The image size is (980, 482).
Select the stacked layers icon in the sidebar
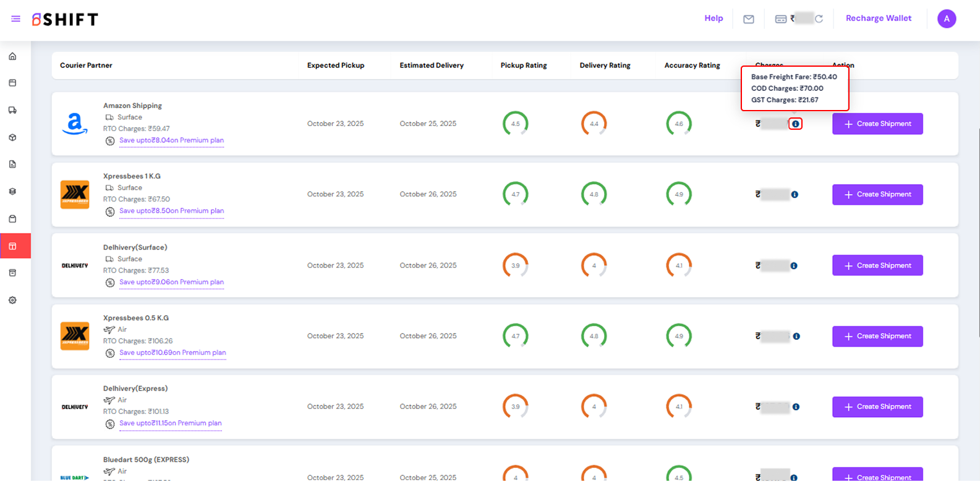pyautogui.click(x=12, y=192)
